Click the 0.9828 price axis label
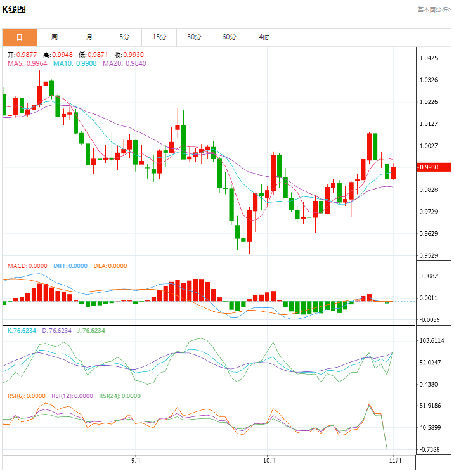 429,190
